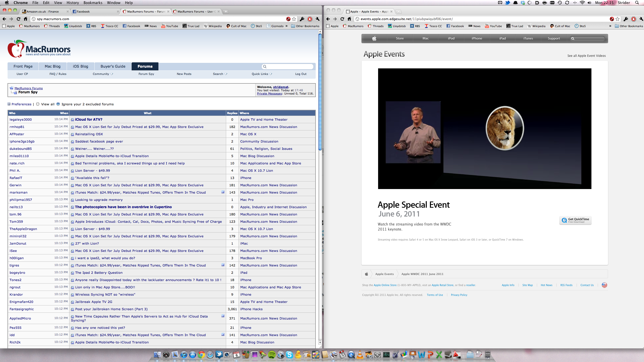Open the iCloud for ATV? thread

[x=89, y=120]
